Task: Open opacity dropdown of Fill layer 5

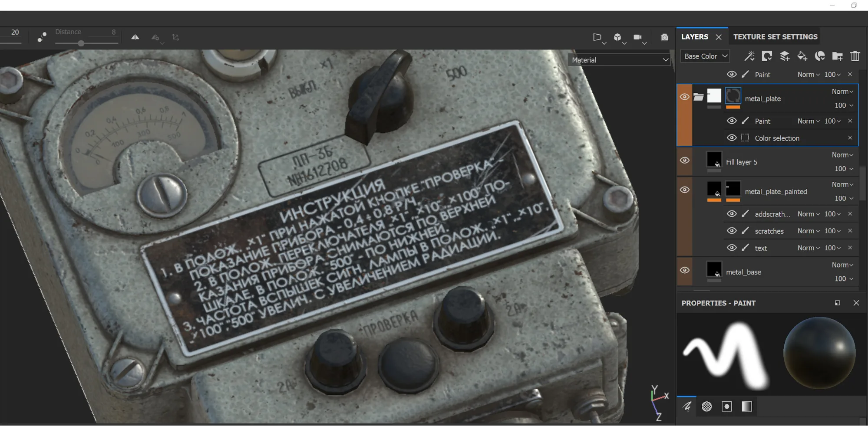Action: pos(844,169)
